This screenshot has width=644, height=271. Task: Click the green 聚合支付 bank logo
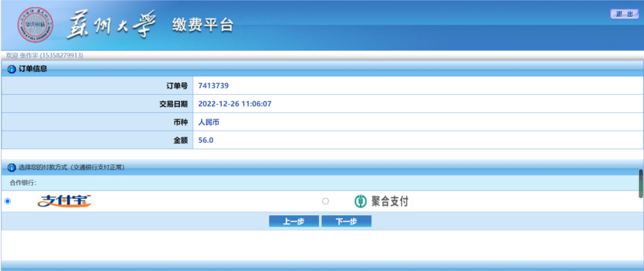[360, 201]
